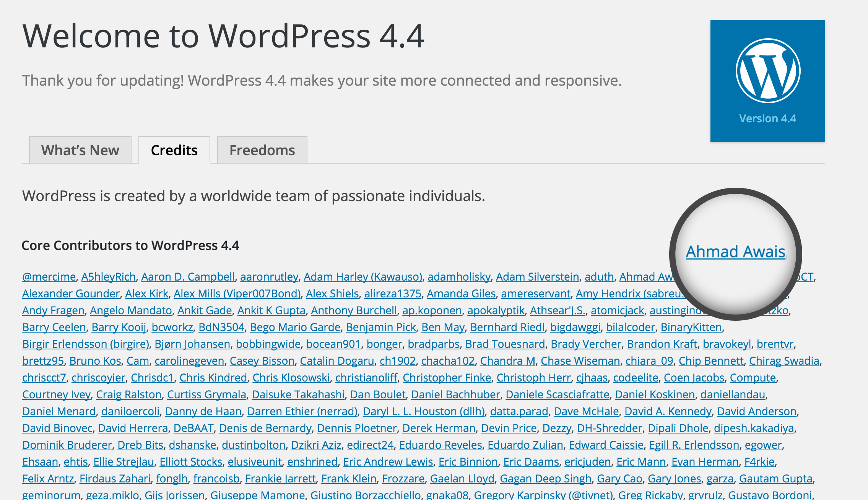The height and width of the screenshot is (500, 868).
Task: Switch to the Freedoms tab
Action: [262, 150]
